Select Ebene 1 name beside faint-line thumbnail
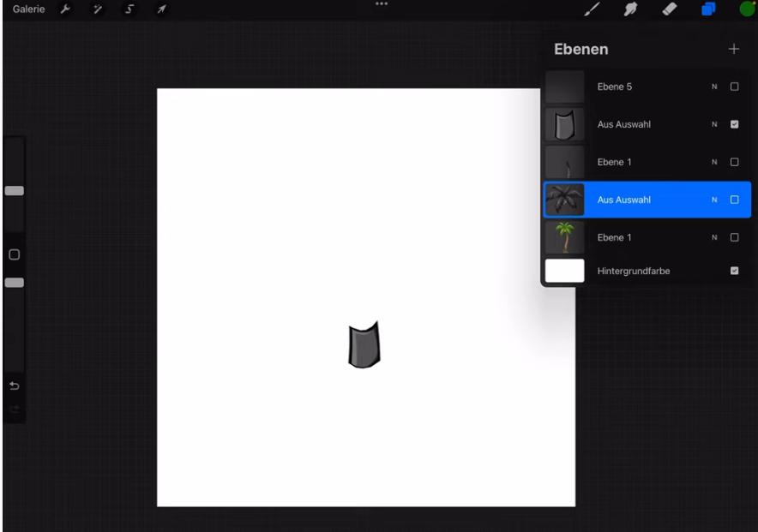 [x=614, y=162]
